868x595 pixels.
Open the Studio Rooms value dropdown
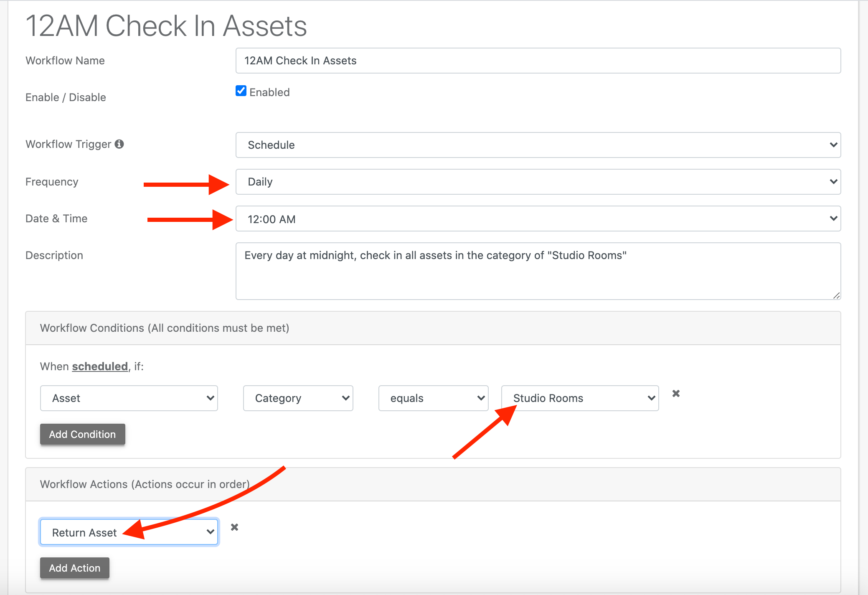(580, 398)
